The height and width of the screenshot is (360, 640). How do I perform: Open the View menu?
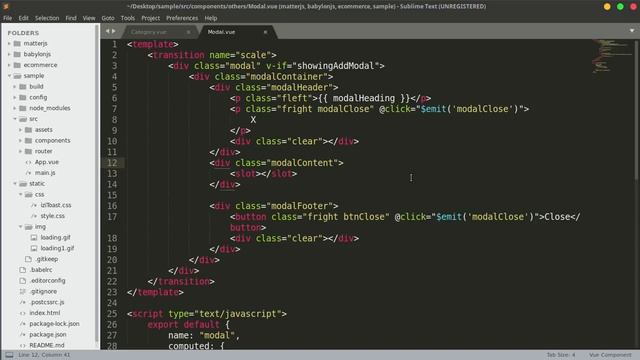89,18
